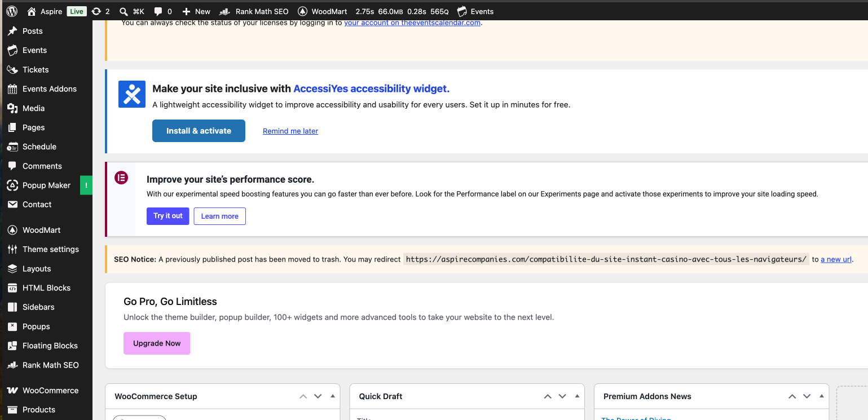This screenshot has width=868, height=420.
Task: Click the plus New icon in admin bar
Action: tap(187, 11)
